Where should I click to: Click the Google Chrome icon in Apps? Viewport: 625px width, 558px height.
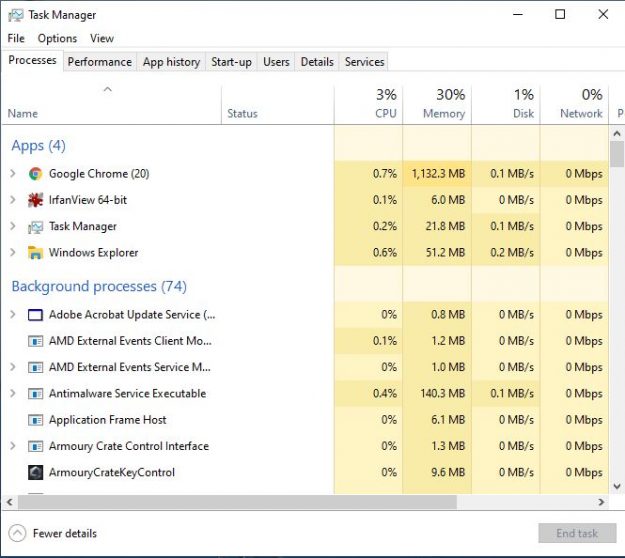35,174
